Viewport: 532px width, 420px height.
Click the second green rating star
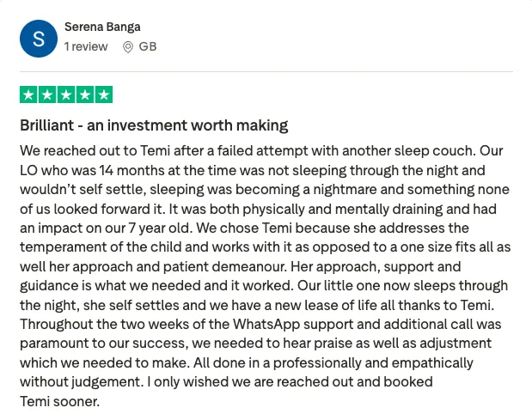pyautogui.click(x=47, y=94)
